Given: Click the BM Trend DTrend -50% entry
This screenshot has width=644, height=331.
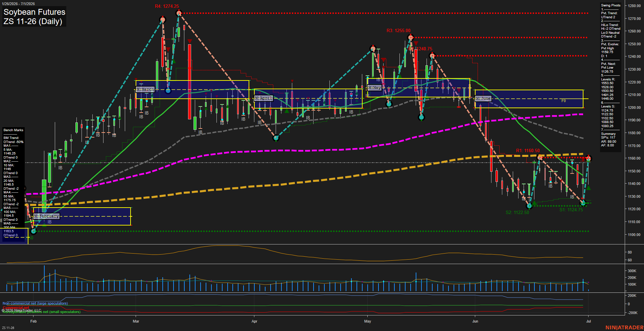Looking at the screenshot, I should [x=14, y=140].
